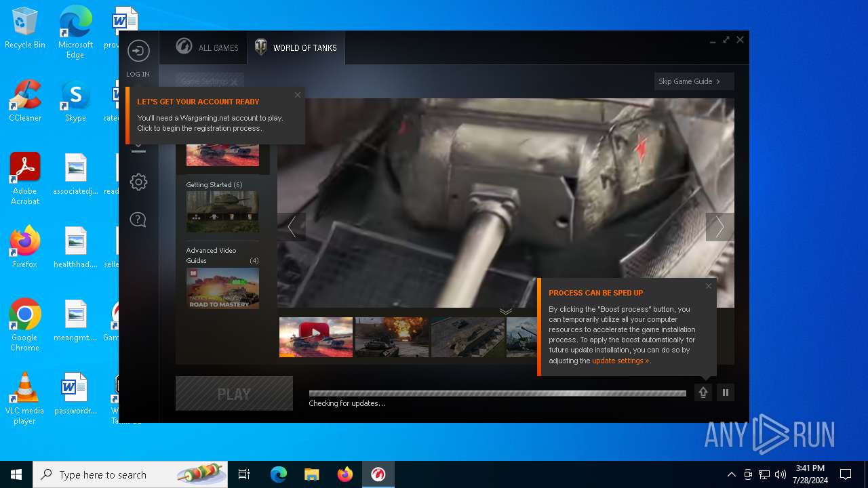The height and width of the screenshot is (488, 868).
Task: Select the World of Tanks tab
Action: [x=296, y=47]
